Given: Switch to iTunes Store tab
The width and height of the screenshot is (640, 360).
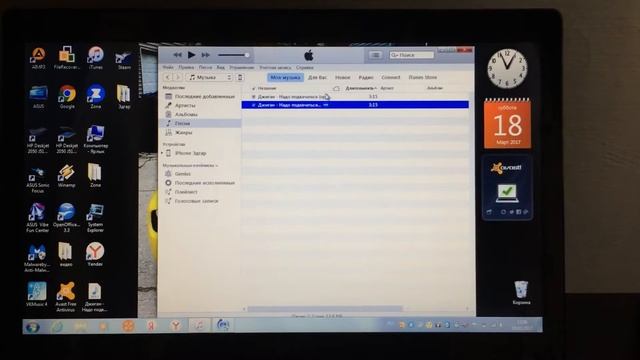Looking at the screenshot, I should 422,77.
